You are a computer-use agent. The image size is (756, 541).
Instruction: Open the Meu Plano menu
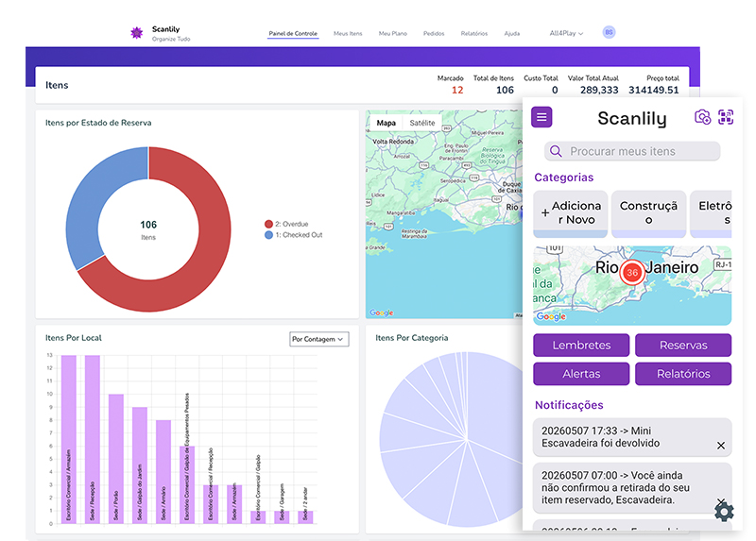point(393,33)
